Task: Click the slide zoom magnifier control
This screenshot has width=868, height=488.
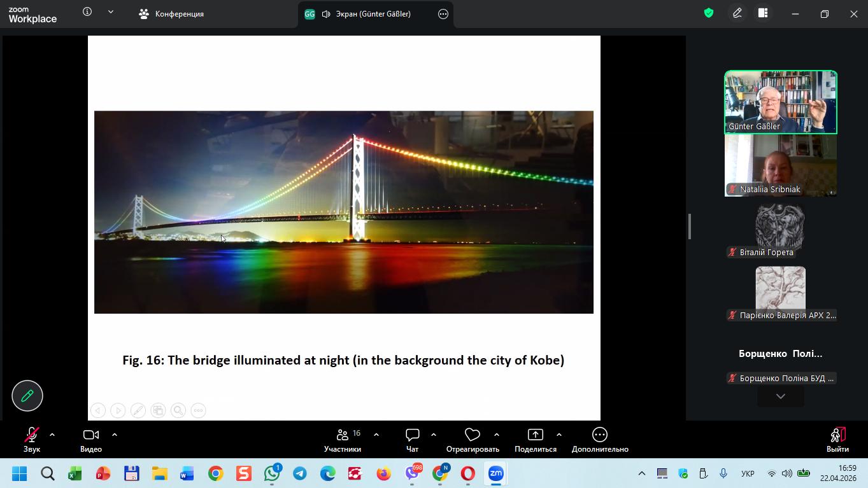Action: point(178,410)
